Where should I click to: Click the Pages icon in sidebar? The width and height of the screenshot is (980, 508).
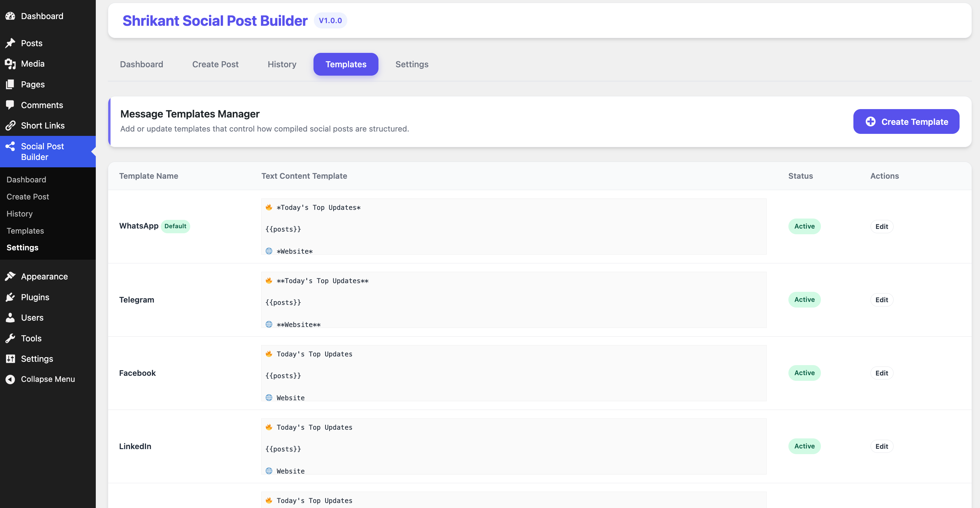point(10,84)
